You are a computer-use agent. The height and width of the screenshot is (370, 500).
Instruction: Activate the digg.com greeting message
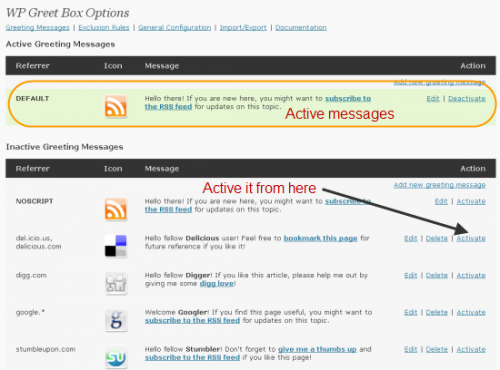(x=471, y=275)
